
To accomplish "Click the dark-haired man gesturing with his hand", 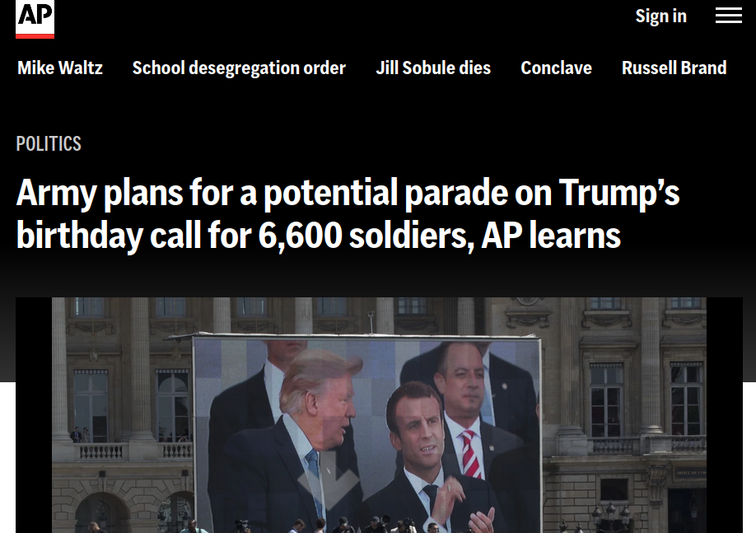I will pyautogui.click(x=424, y=458).
